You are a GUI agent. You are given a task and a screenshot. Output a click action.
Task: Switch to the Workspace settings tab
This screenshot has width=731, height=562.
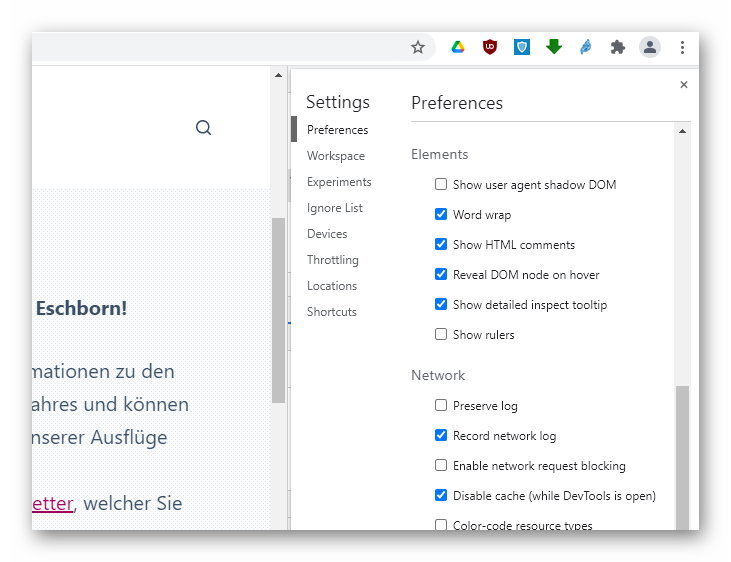[336, 156]
